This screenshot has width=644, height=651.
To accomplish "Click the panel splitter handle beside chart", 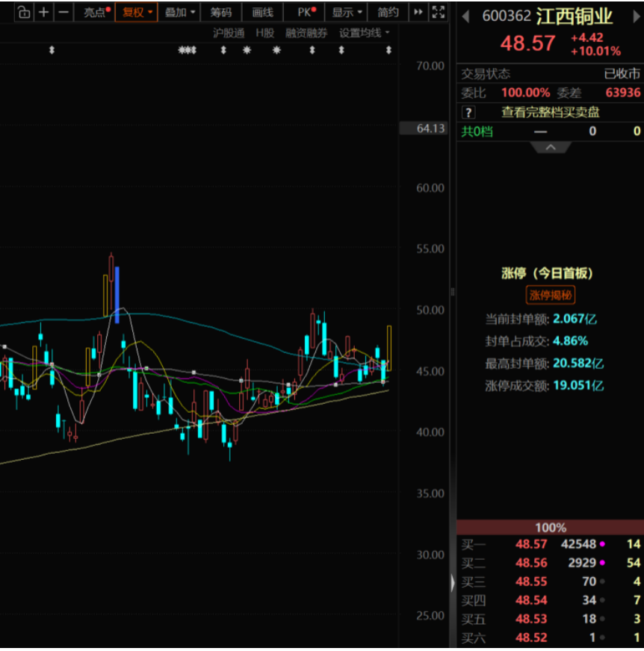I will [453, 292].
